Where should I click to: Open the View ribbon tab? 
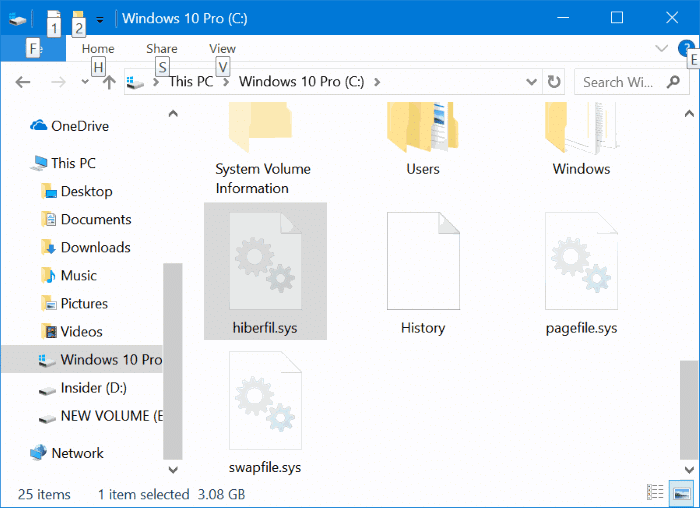coord(222,48)
